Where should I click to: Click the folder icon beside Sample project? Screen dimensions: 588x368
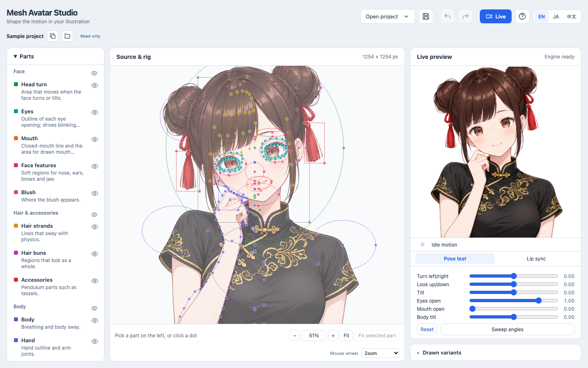67,36
